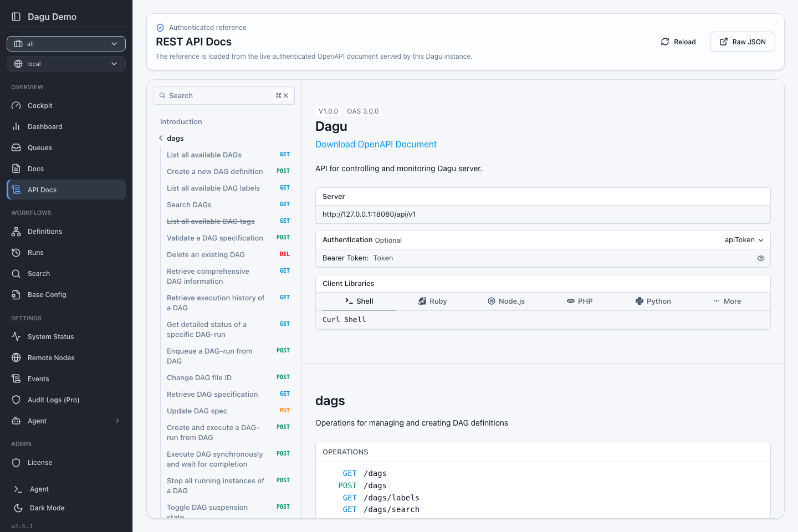Select the Python client library tab
Viewport: 798px width, 532px height.
pos(653,301)
